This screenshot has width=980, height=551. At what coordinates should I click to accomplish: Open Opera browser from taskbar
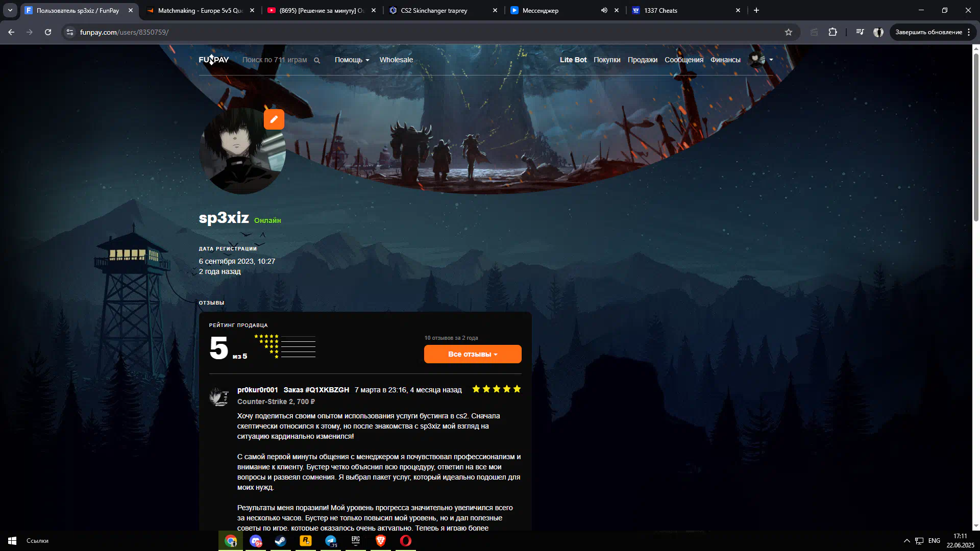click(406, 541)
